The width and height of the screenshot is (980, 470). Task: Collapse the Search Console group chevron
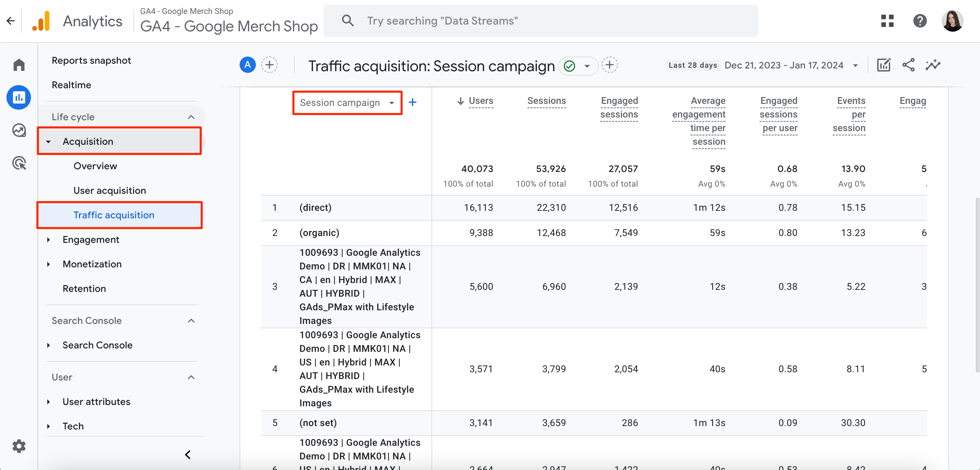191,321
